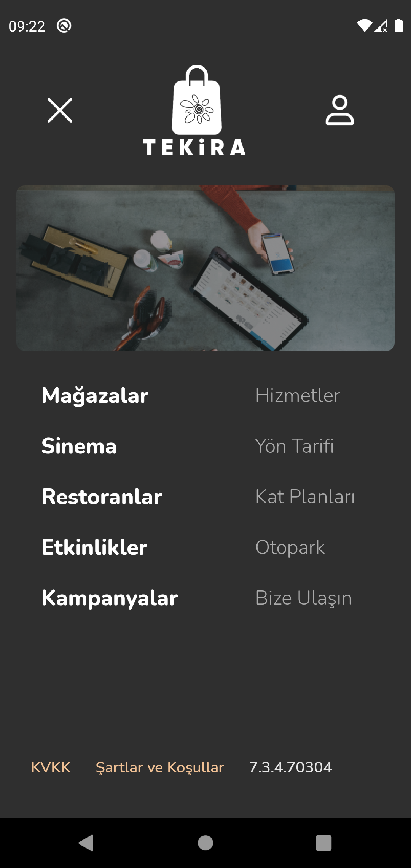This screenshot has width=411, height=868.
Task: View Kampanyalar list
Action: tap(110, 598)
